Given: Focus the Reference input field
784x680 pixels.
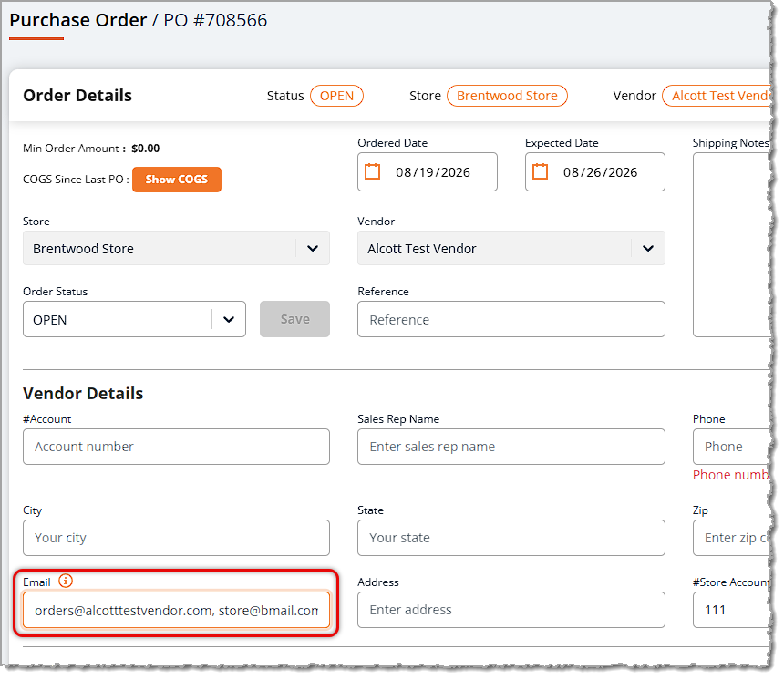Looking at the screenshot, I should [511, 320].
